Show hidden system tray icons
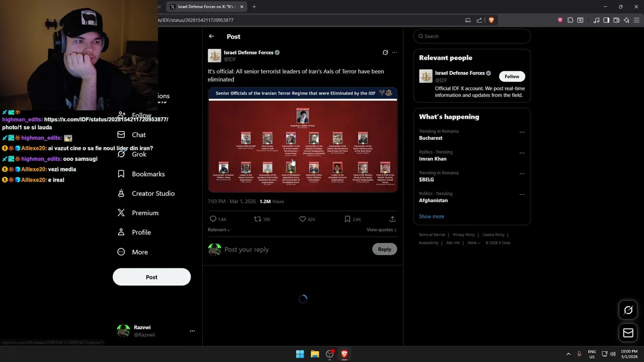 coord(569,354)
